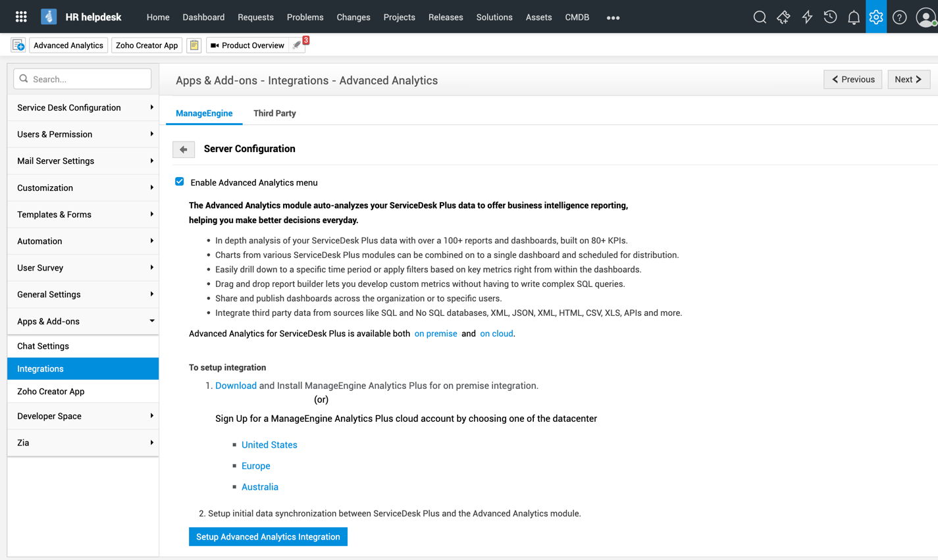
Task: Open the notifications bell
Action: pyautogui.click(x=853, y=17)
